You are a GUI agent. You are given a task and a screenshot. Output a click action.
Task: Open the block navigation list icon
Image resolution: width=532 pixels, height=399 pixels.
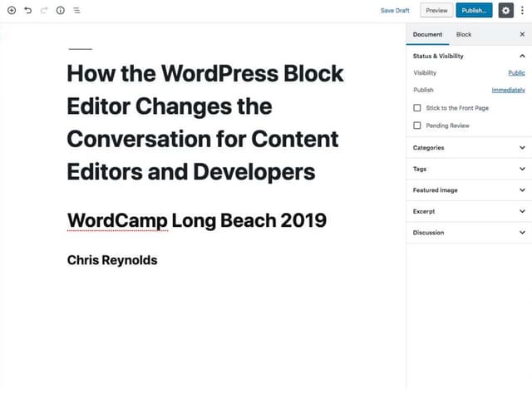[76, 11]
